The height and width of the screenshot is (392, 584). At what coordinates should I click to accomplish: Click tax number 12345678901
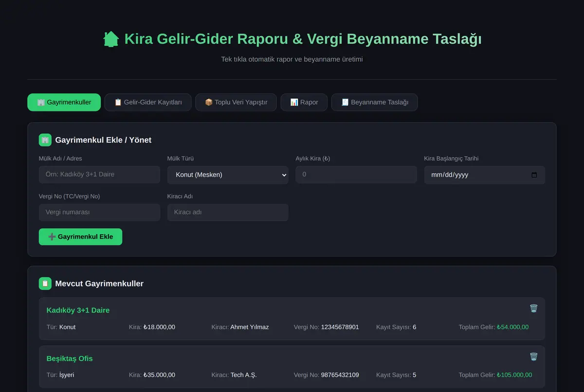[x=340, y=327]
